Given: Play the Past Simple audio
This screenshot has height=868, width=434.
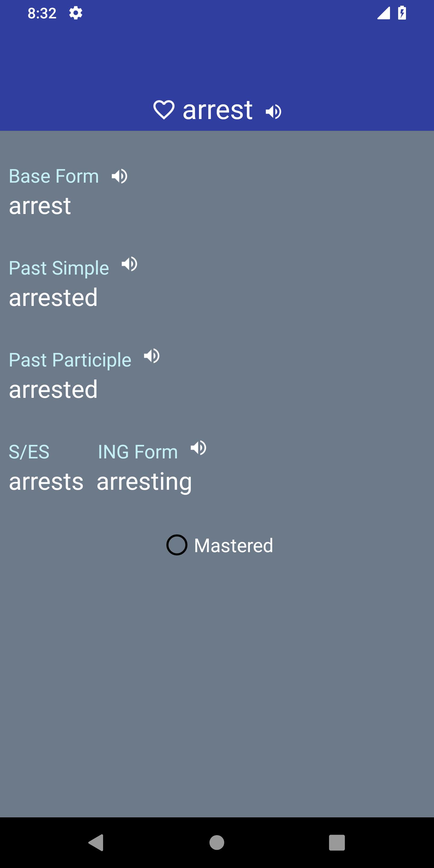Looking at the screenshot, I should point(129,264).
